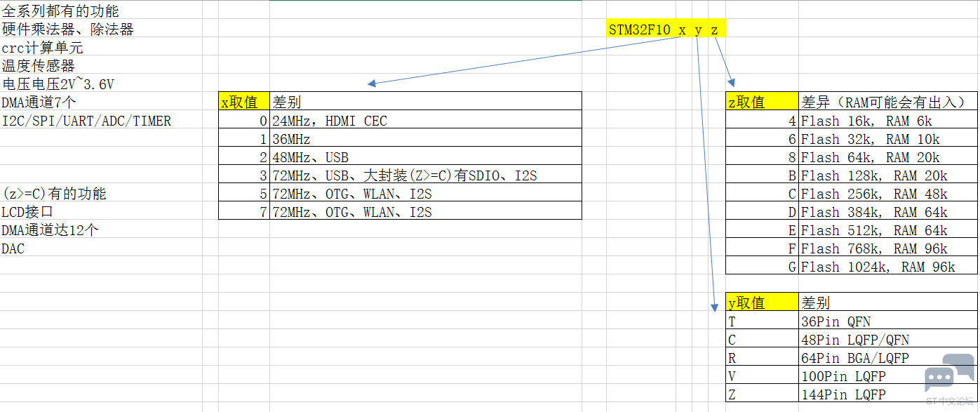Click the header '差异（RAM可能会有出入）'
Viewport: 980px width, 412px height.
[888, 102]
